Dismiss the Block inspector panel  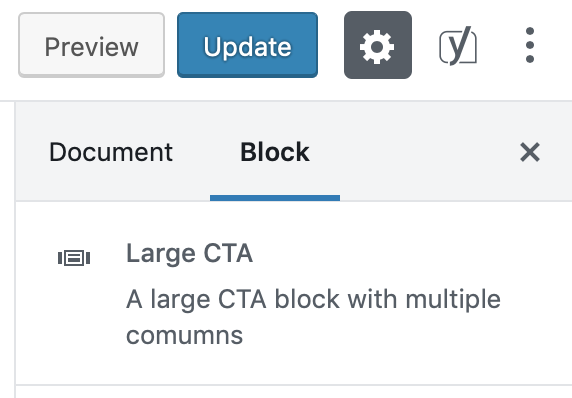[x=530, y=152]
